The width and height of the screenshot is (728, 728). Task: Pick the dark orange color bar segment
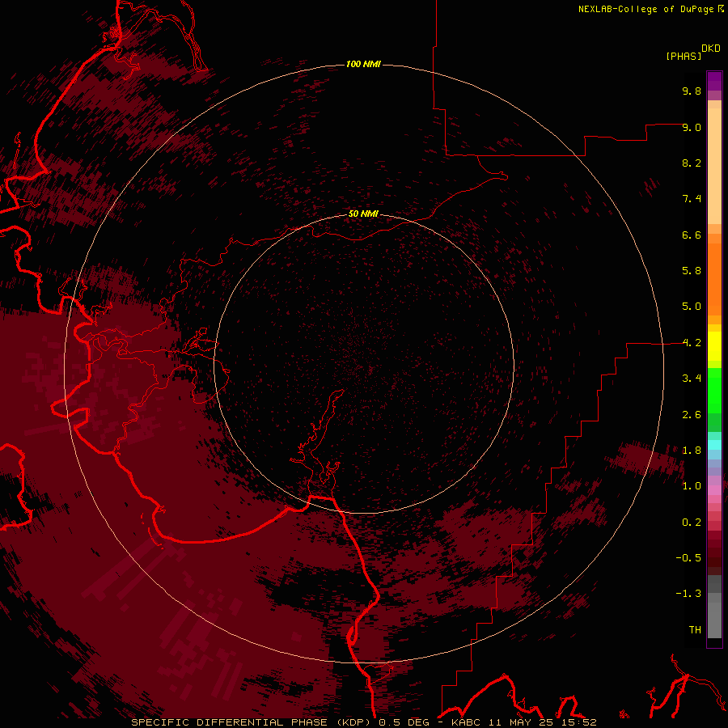point(714,279)
